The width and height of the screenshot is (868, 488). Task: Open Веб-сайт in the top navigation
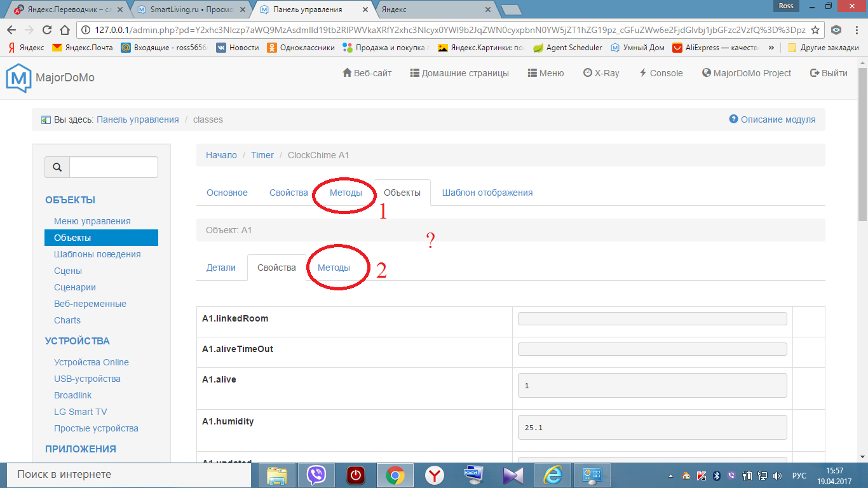(367, 73)
